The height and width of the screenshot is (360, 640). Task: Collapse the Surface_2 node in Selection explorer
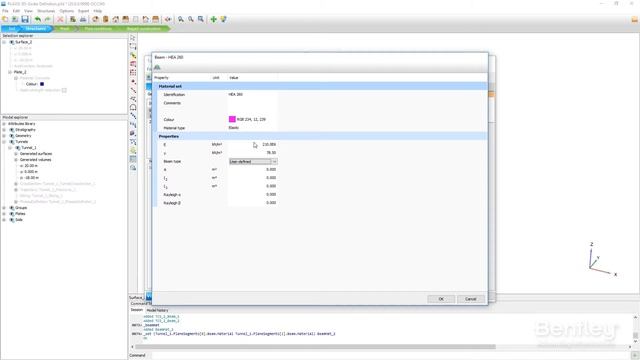point(4,42)
